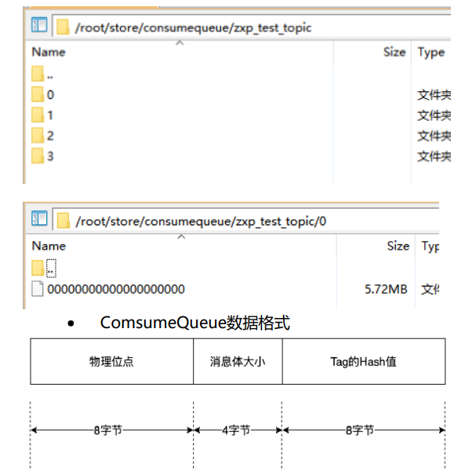The height and width of the screenshot is (471, 476).
Task: Toggle the sort arrow above Name in the zxp_test_topic/0 panel
Action: (x=180, y=237)
